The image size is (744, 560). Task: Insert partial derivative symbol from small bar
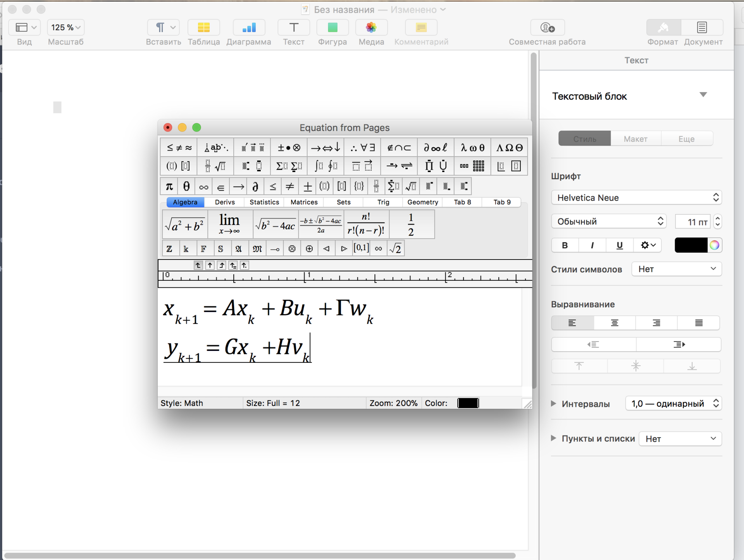coord(255,187)
